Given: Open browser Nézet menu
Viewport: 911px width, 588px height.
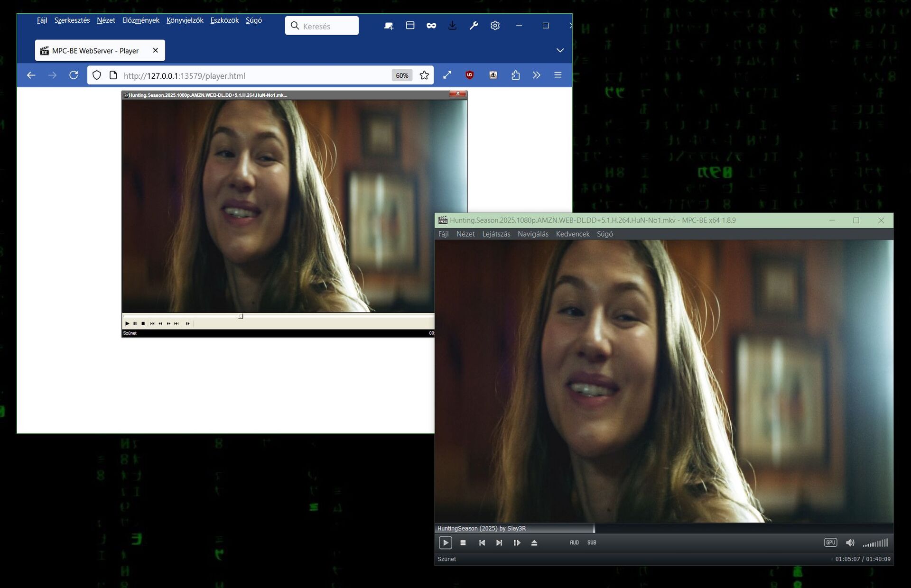Looking at the screenshot, I should tap(106, 20).
